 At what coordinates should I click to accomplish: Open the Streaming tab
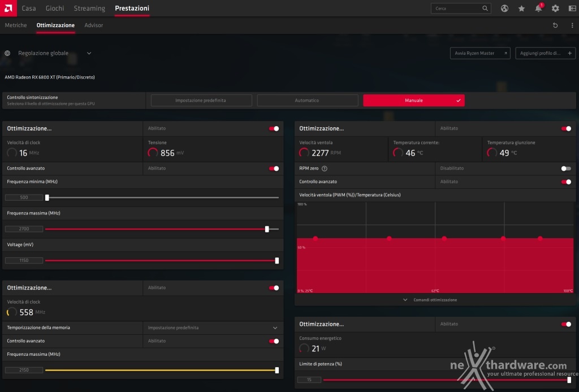(x=89, y=8)
